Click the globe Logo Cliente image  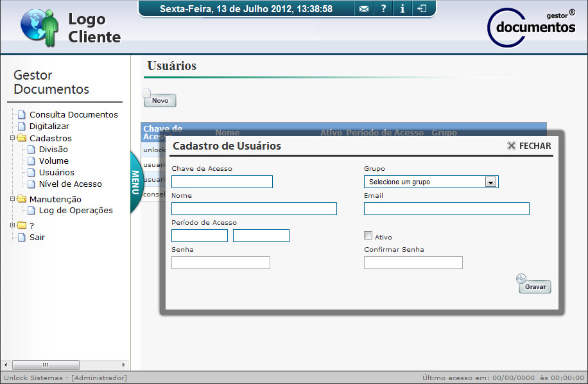coord(39,28)
